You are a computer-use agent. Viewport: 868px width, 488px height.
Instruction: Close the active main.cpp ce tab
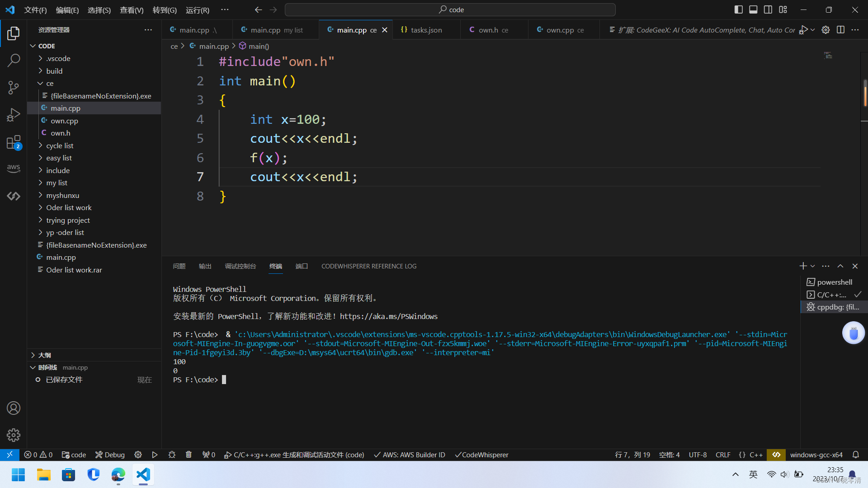click(x=385, y=30)
